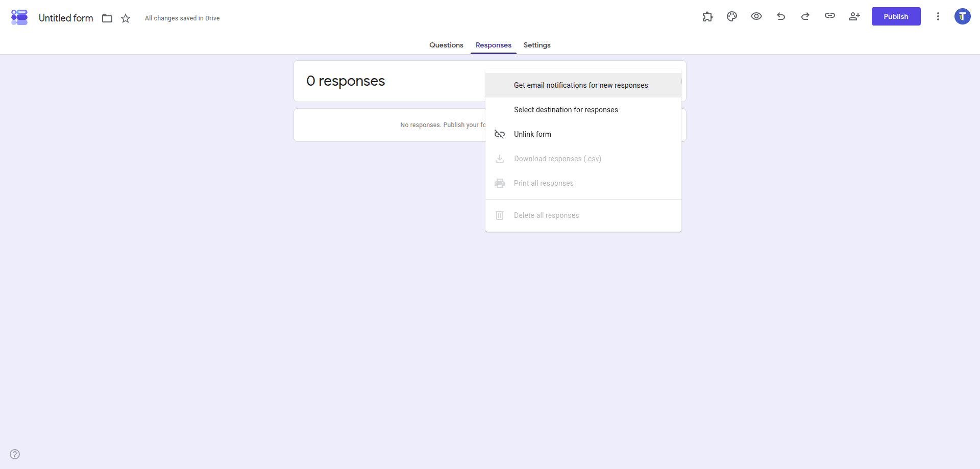Image resolution: width=980 pixels, height=469 pixels.
Task: Choose Get email notifications for new responses
Action: [x=583, y=85]
